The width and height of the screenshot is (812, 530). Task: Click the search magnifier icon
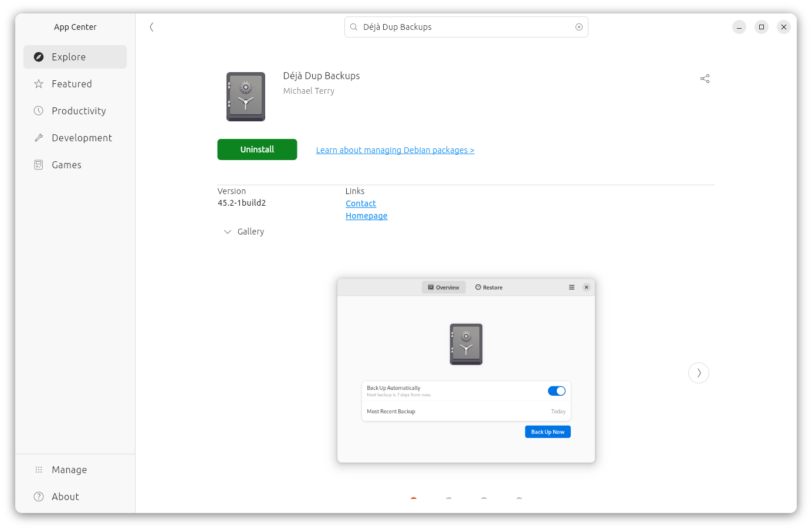click(x=354, y=27)
